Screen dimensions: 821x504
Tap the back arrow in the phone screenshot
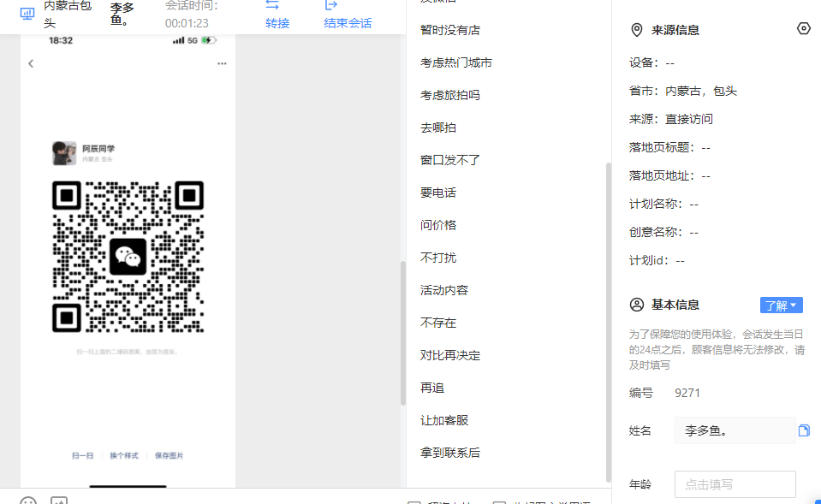pyautogui.click(x=31, y=64)
